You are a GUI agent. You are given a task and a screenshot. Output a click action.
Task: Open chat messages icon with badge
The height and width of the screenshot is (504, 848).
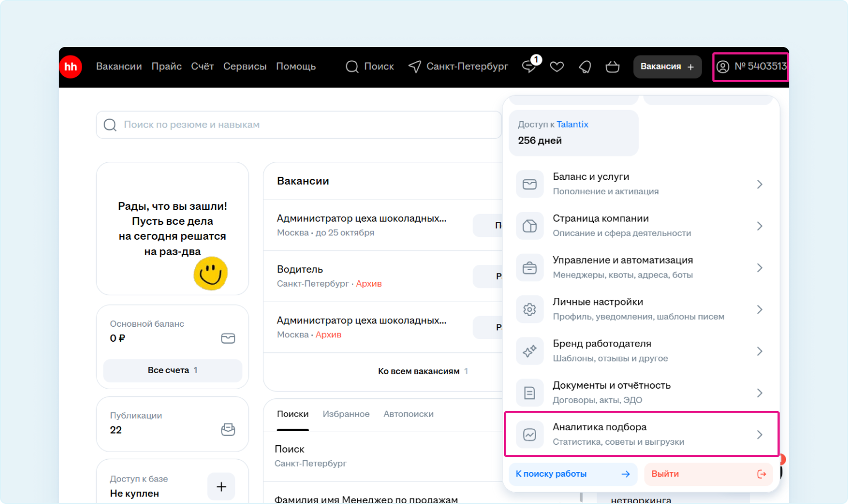coord(529,67)
